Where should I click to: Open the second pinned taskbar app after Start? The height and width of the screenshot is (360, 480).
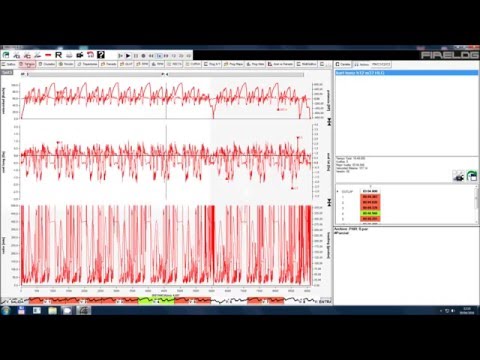click(37, 311)
